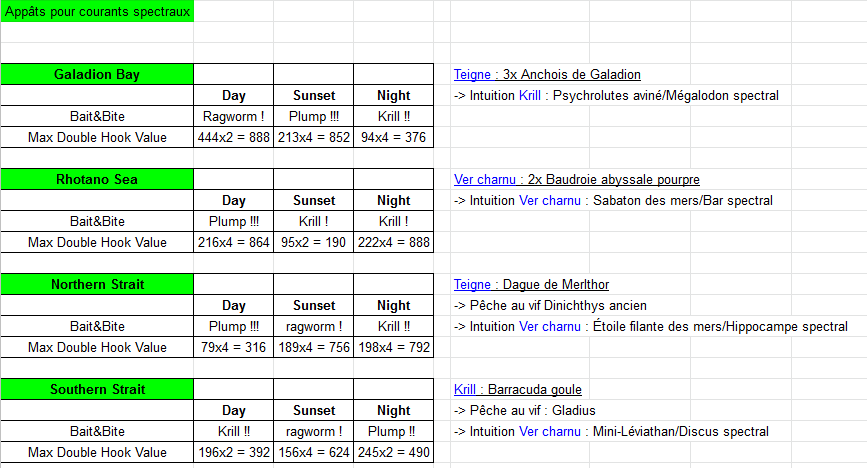Image resolution: width=867 pixels, height=468 pixels.
Task: Click the Teigne link beside Galadion Bay
Action: [x=472, y=75]
